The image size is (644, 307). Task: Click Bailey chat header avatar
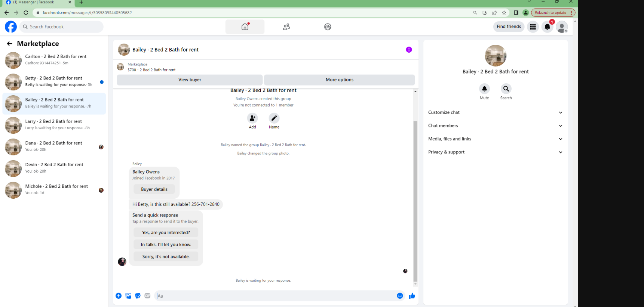pos(124,50)
